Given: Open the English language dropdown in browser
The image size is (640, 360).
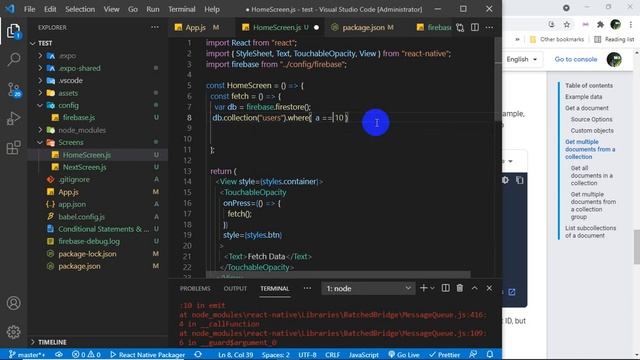Looking at the screenshot, I should pos(522,59).
